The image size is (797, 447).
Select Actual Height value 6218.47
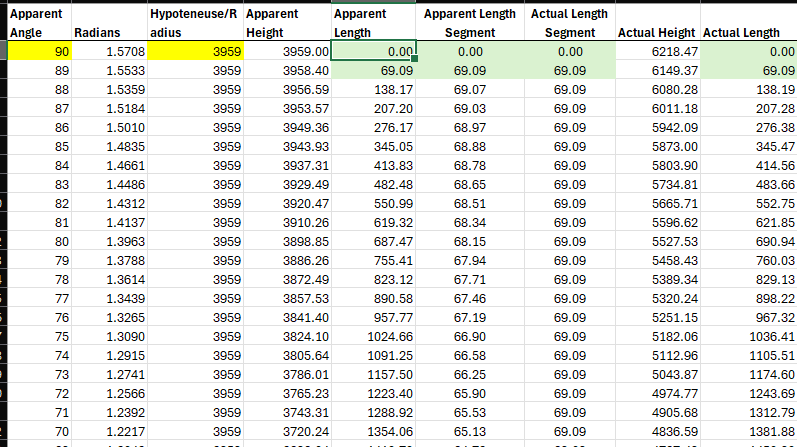(658, 51)
